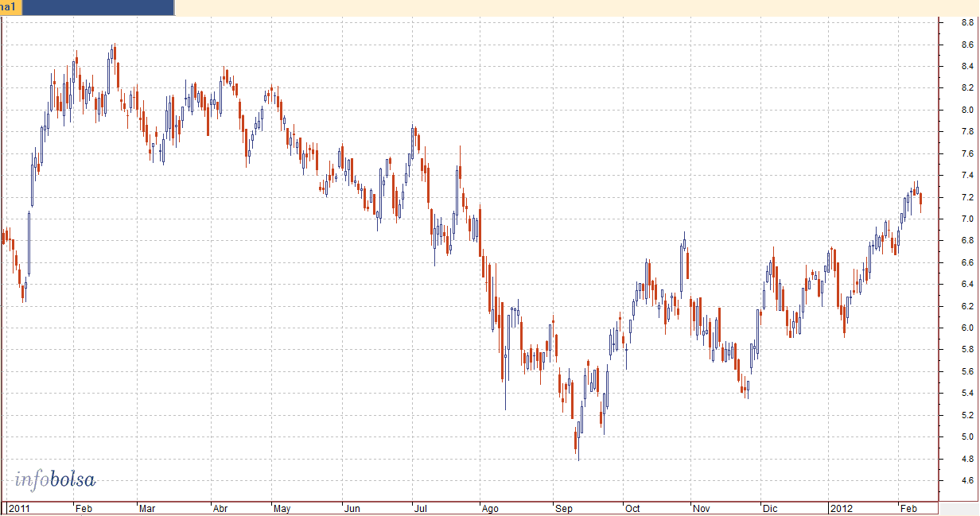
Task: Click the 'Feb' label right after 2012
Action: 907,507
